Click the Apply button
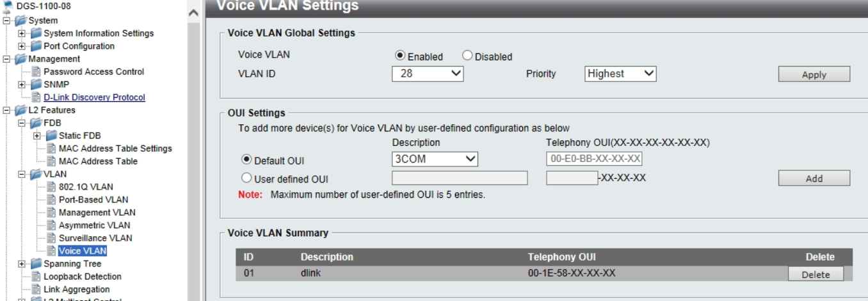868x301 pixels. (814, 74)
